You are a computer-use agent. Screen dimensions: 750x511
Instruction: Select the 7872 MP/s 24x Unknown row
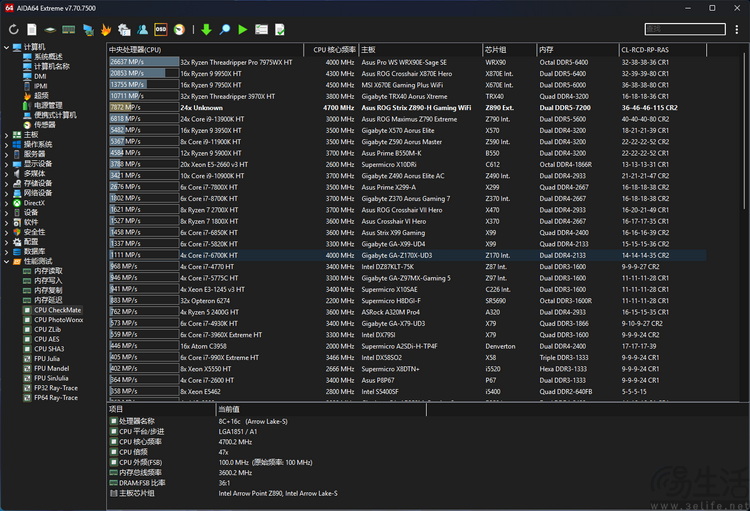407,108
